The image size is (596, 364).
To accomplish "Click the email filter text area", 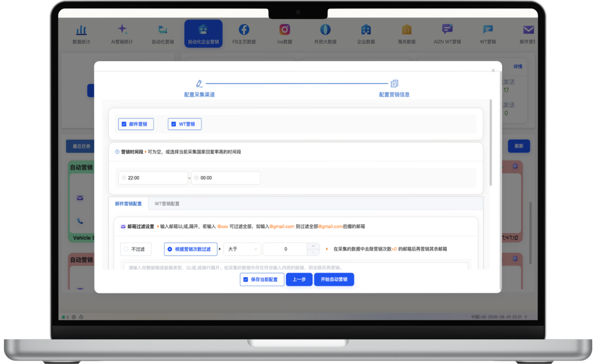I will click(296, 266).
